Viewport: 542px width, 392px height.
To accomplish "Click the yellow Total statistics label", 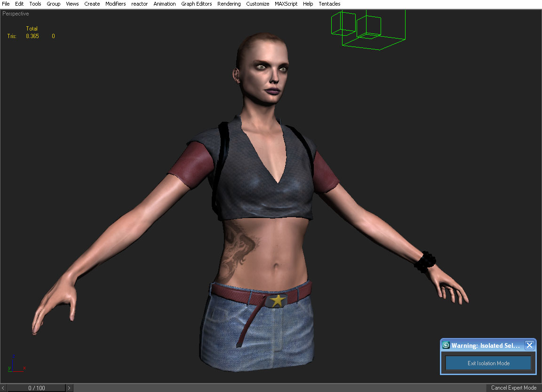I will click(32, 29).
